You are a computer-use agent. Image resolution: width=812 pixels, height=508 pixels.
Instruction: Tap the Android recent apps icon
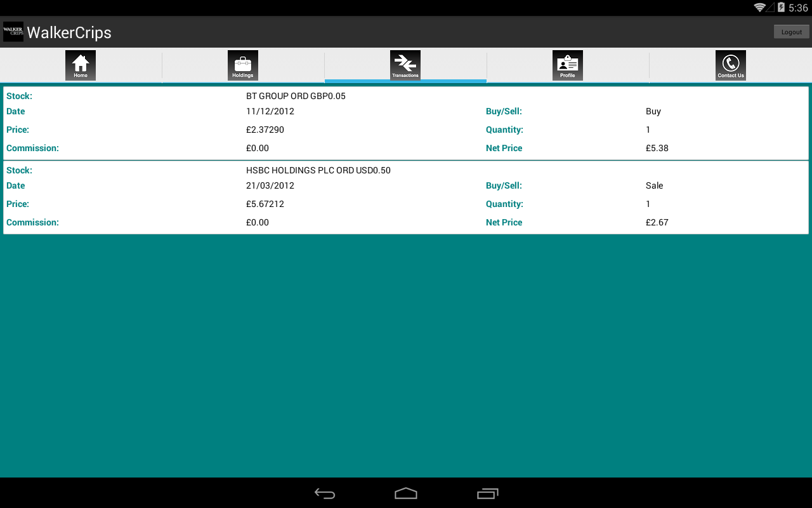pos(487,493)
